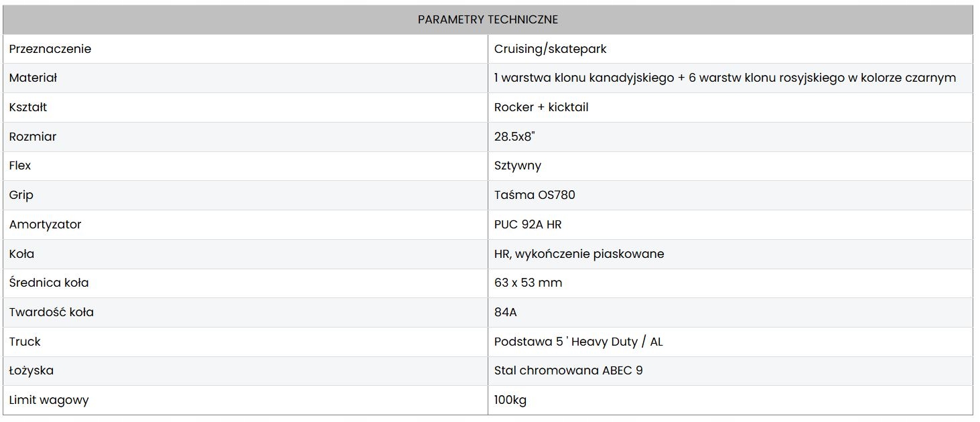Click the 100kg weight limit value

point(510,400)
